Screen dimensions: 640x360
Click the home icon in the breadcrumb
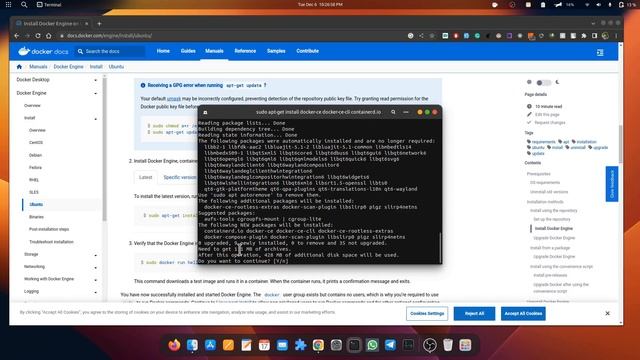click(19, 67)
